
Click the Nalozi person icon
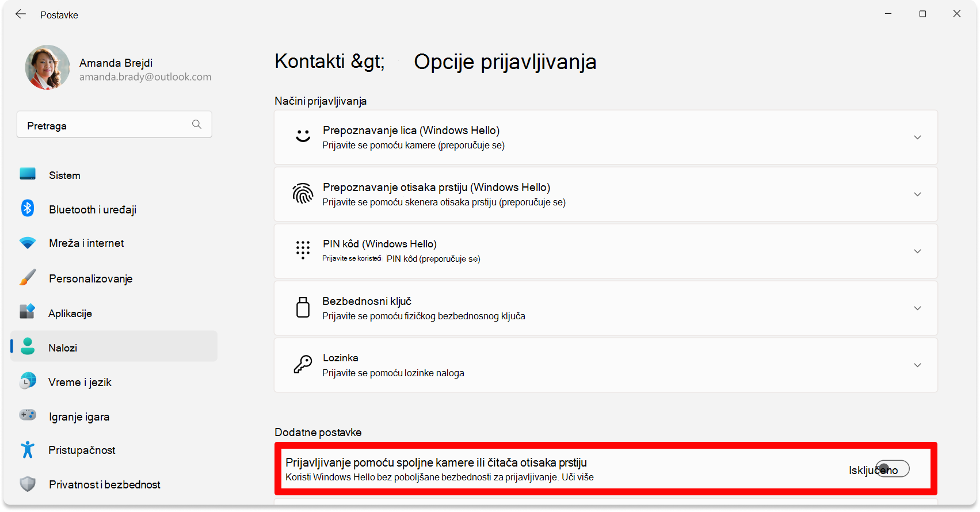[x=28, y=346]
